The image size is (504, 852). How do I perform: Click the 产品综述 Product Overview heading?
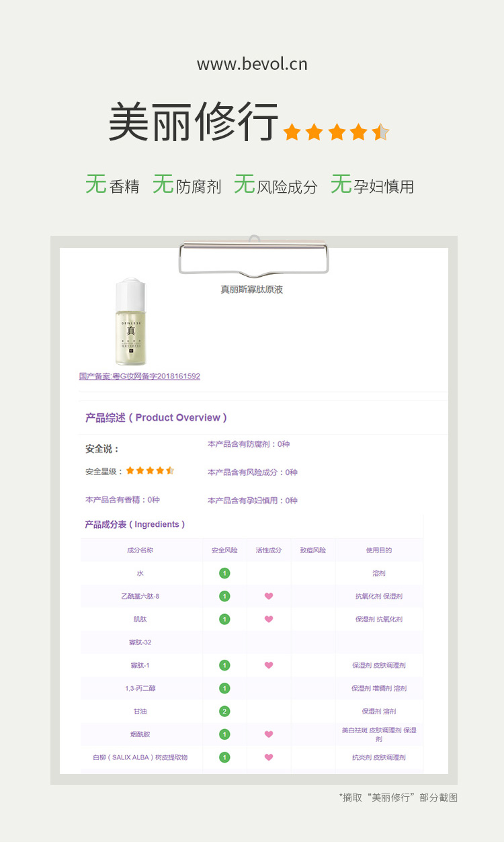coord(156,417)
